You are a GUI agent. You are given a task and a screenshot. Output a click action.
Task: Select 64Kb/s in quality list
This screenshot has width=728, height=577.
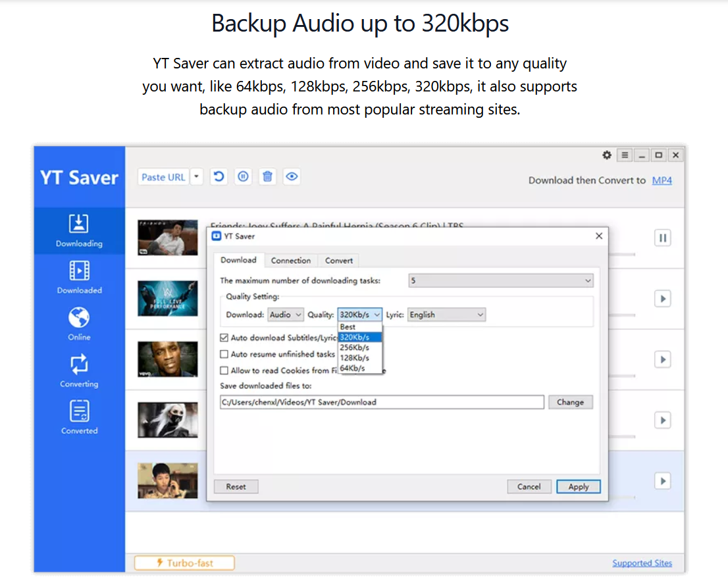click(x=360, y=368)
